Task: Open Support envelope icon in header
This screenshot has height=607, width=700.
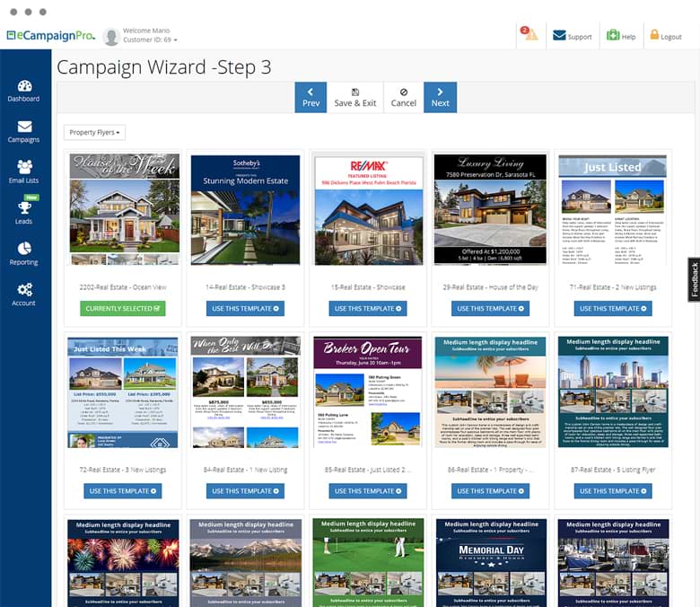Action: pyautogui.click(x=559, y=35)
